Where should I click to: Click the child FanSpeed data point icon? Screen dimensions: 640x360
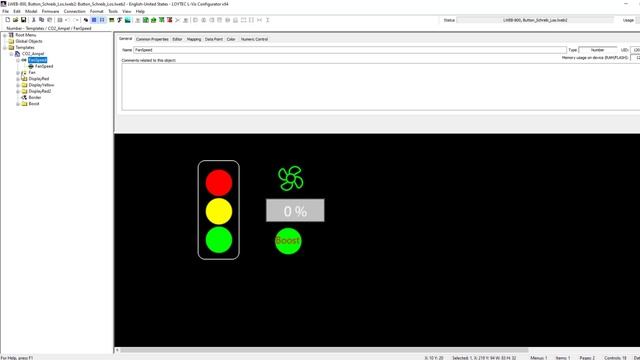(x=31, y=66)
